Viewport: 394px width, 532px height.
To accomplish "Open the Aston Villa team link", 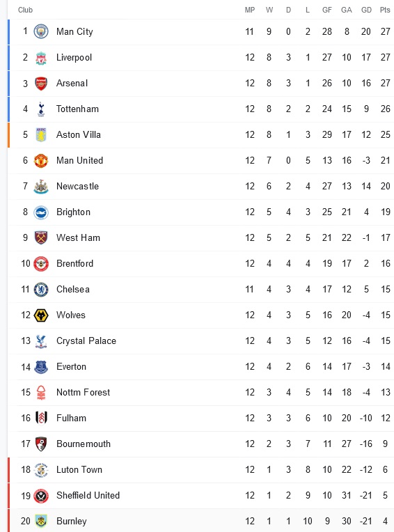I will (x=79, y=134).
